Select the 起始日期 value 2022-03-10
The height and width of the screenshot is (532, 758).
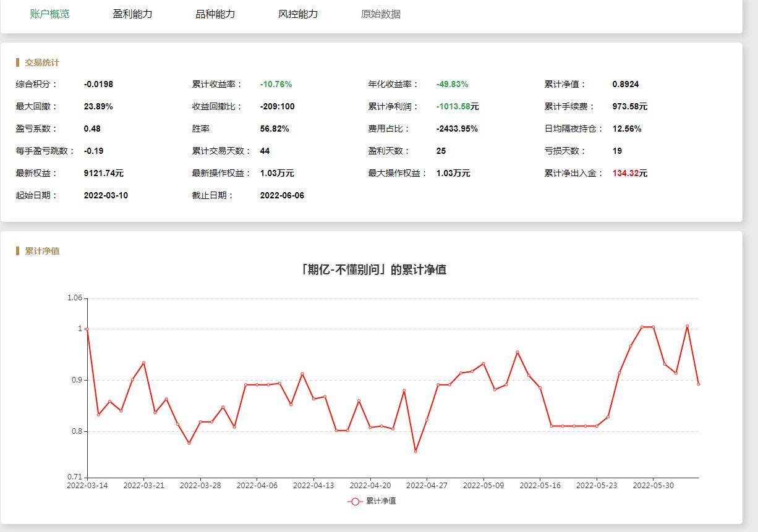tap(106, 195)
